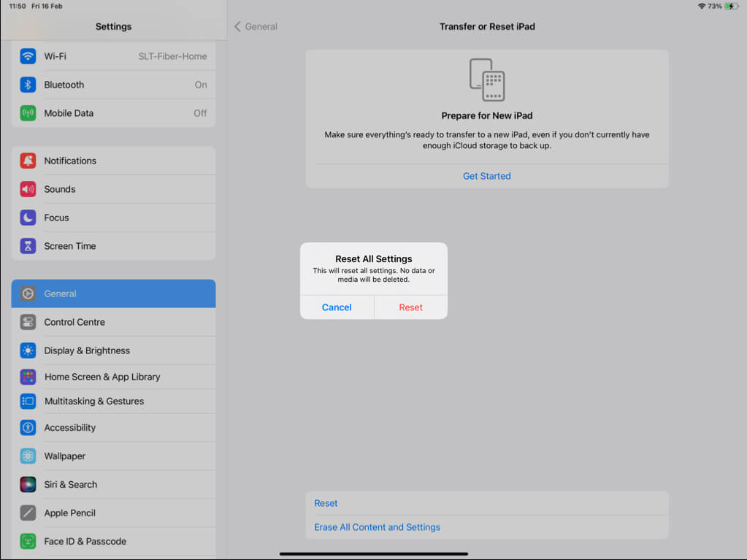Image resolution: width=747 pixels, height=560 pixels.
Task: Click the Bluetooth icon
Action: click(28, 85)
